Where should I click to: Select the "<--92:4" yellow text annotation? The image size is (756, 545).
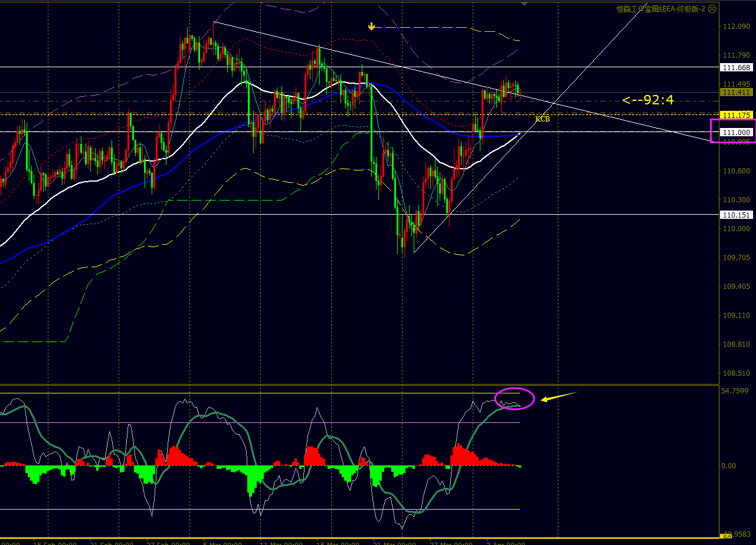[x=647, y=100]
